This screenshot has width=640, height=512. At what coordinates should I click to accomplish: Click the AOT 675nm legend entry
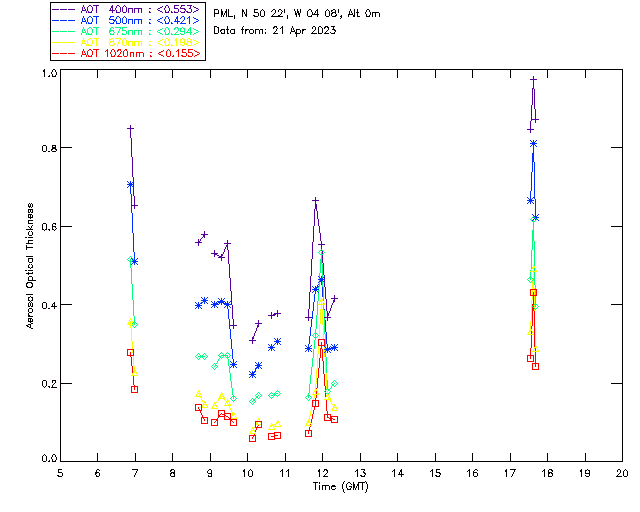pyautogui.click(x=127, y=31)
